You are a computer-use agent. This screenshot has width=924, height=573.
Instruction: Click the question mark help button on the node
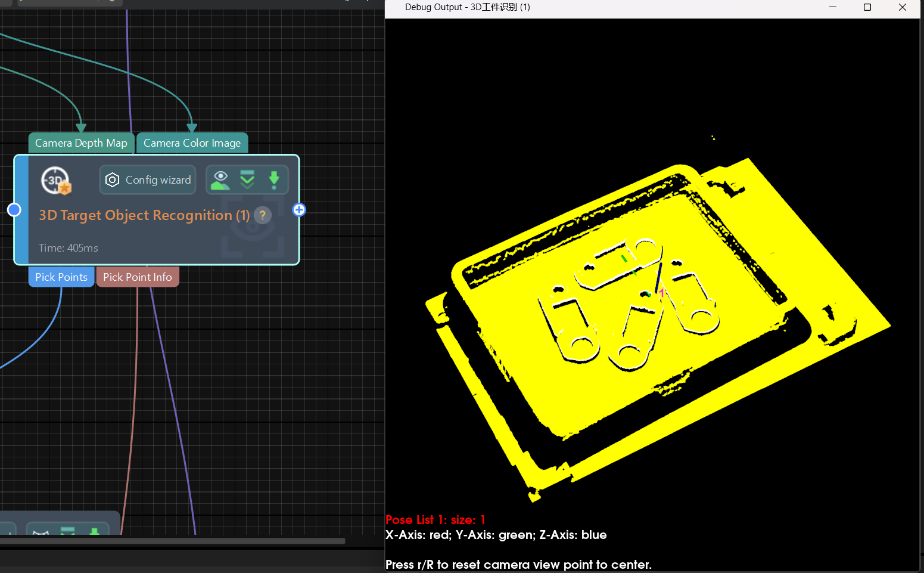tap(262, 215)
